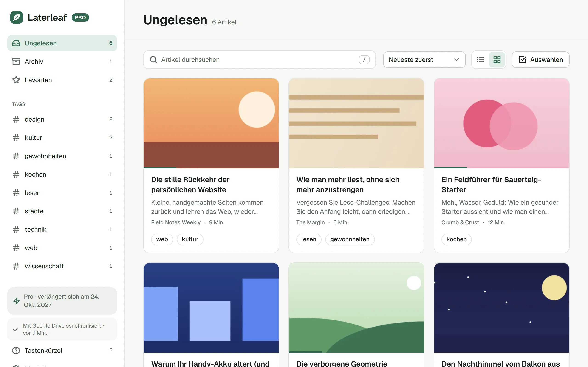Screen dimensions: 588x367
Task: Click the Laterleaf leaf logo icon
Action: [17, 17]
